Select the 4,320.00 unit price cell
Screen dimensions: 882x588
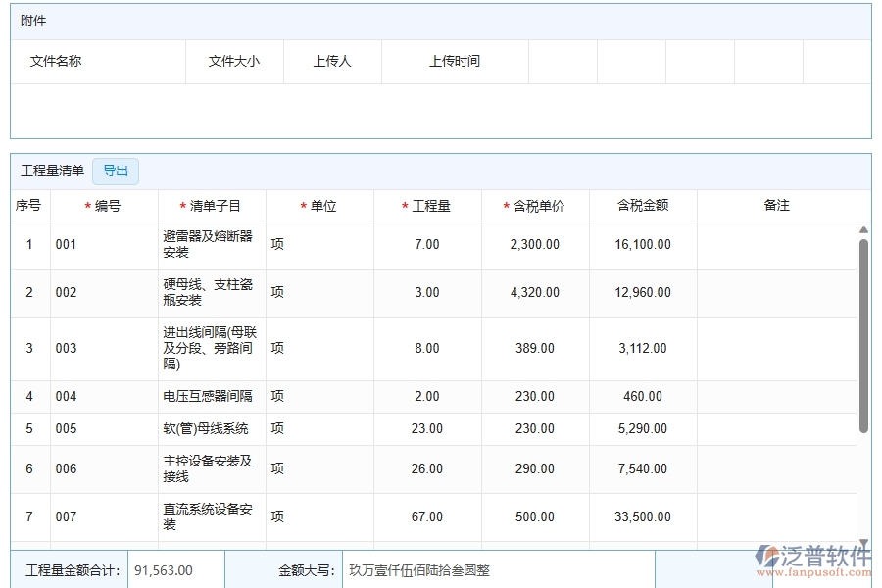point(535,293)
